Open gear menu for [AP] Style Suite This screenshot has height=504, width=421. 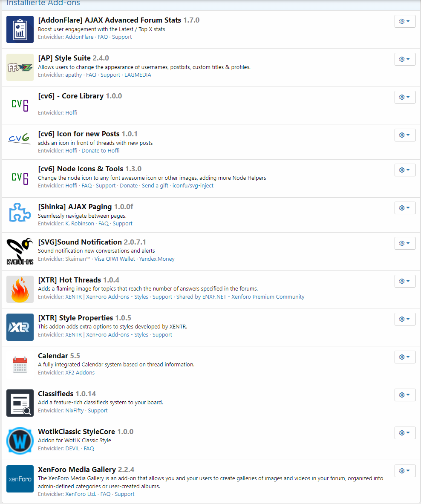pos(405,59)
